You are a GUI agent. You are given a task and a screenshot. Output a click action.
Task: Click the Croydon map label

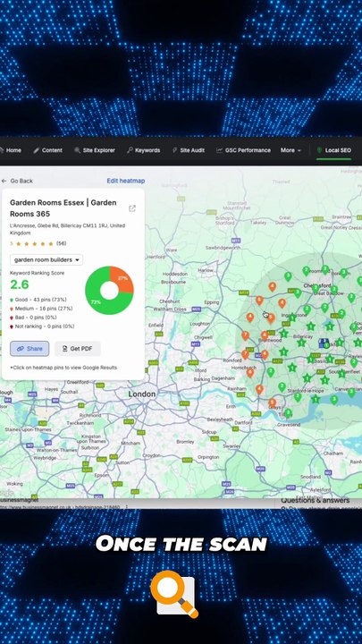point(152,455)
